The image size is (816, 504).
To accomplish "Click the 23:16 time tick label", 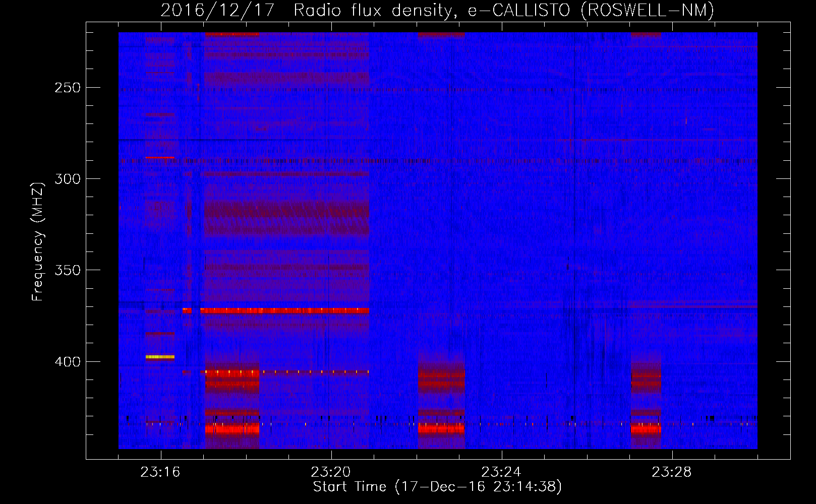I will click(160, 472).
